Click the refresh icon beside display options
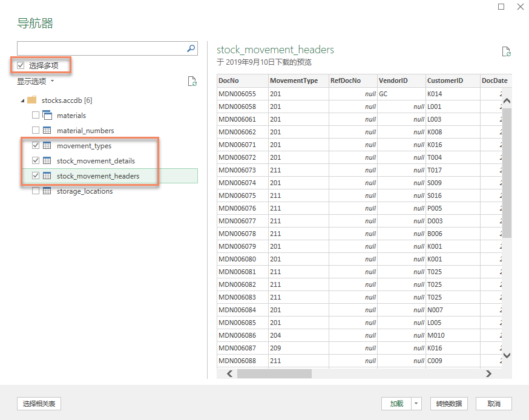The height and width of the screenshot is (420, 529). [x=192, y=81]
